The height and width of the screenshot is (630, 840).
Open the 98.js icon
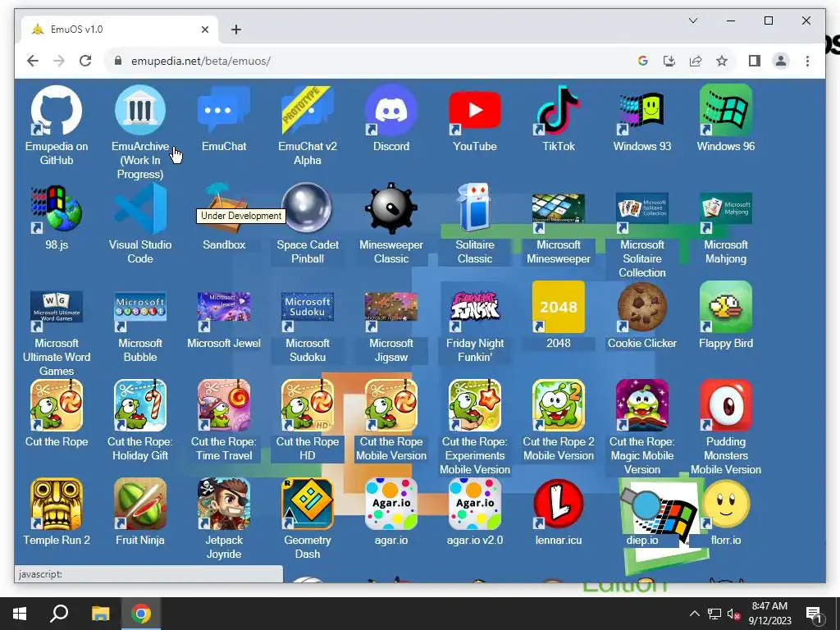click(x=57, y=209)
